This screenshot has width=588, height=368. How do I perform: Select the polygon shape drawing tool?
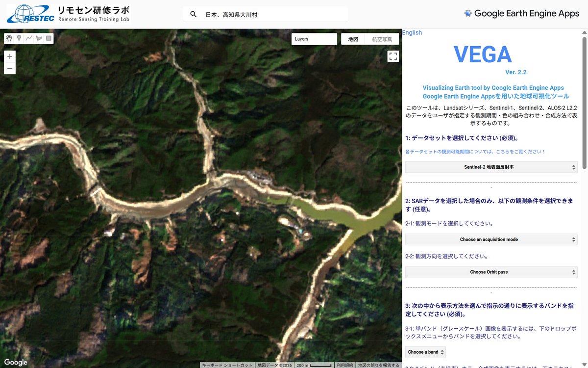click(x=39, y=38)
